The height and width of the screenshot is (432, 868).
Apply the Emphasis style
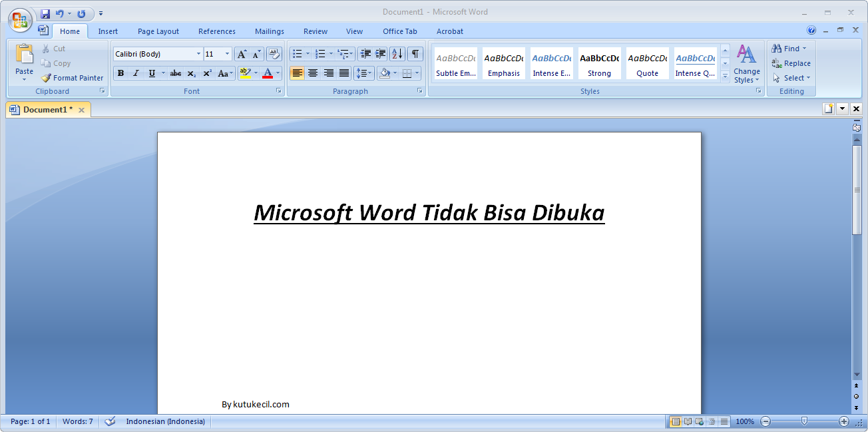pos(504,64)
